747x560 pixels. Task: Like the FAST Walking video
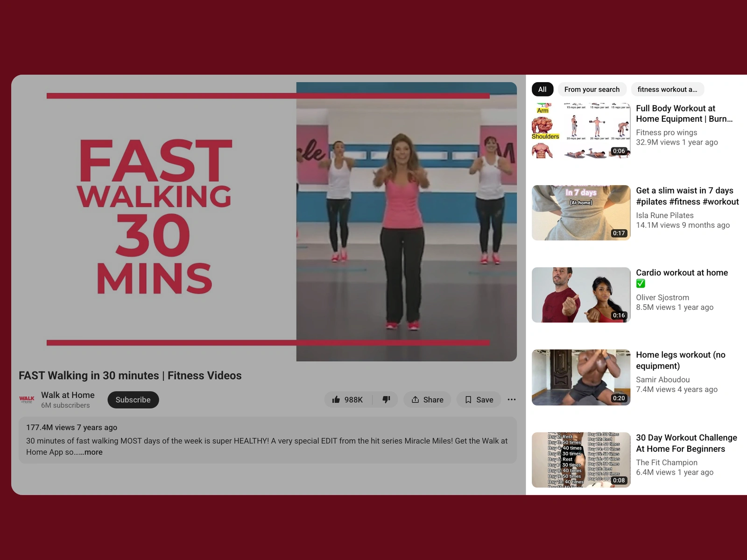348,399
